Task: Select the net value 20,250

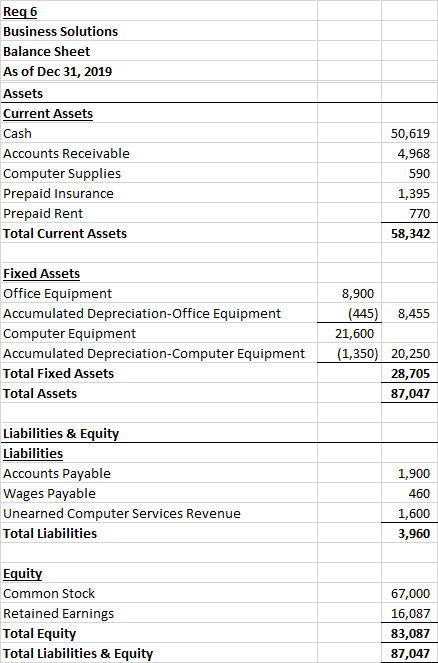Action: pos(411,353)
